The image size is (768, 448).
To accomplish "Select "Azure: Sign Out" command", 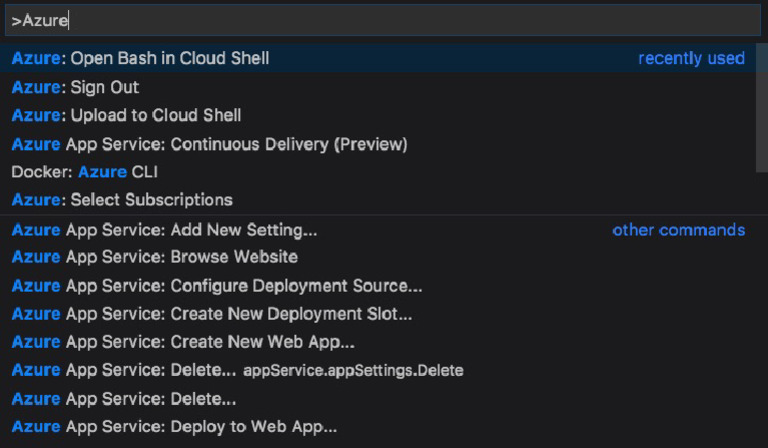I will [x=378, y=87].
